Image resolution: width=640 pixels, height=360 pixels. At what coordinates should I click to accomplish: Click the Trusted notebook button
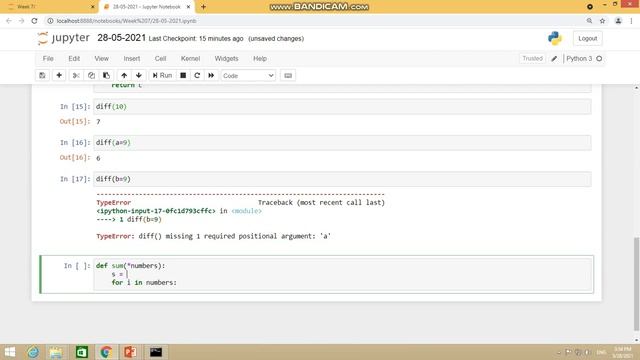pos(532,59)
